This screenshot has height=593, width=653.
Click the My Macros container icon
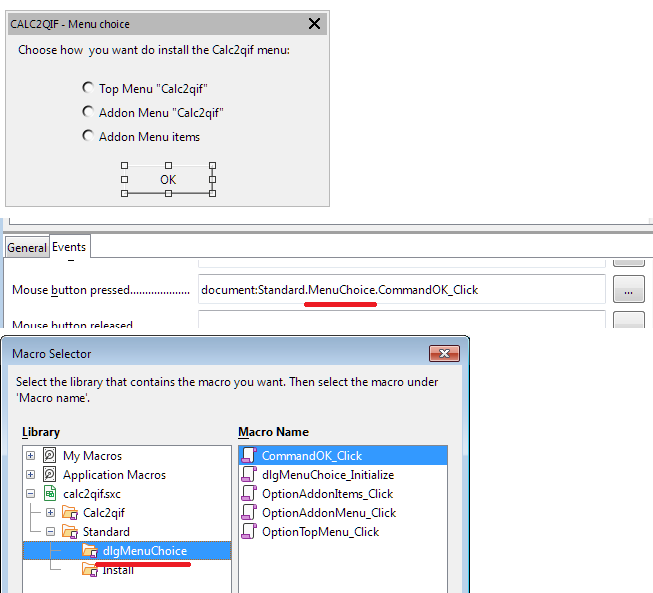pyautogui.click(x=50, y=455)
